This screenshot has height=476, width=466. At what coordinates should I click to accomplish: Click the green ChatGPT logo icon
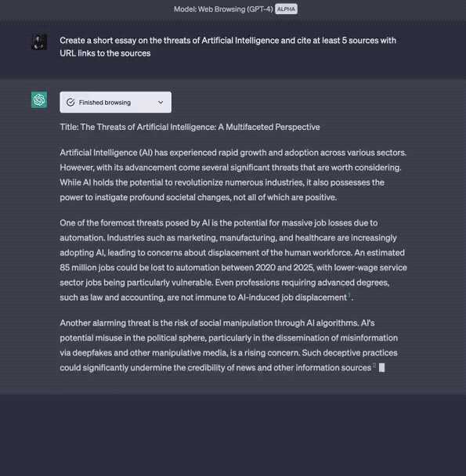coord(39,99)
